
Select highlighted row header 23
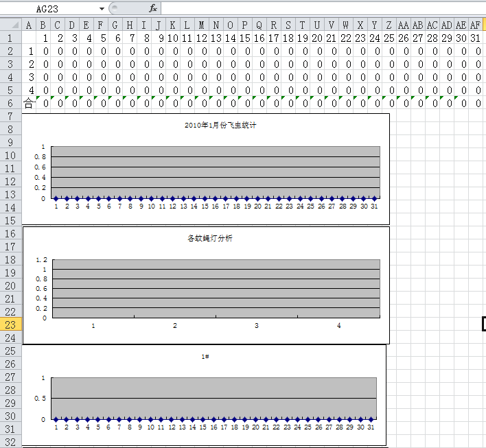(10, 325)
